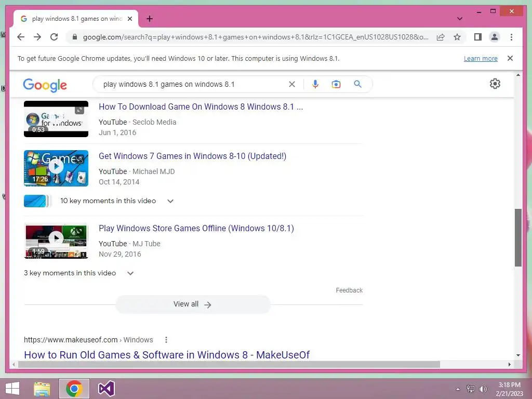Open 'How to Run Old Games & Software' result
Image resolution: width=532 pixels, height=399 pixels.
pyautogui.click(x=167, y=354)
